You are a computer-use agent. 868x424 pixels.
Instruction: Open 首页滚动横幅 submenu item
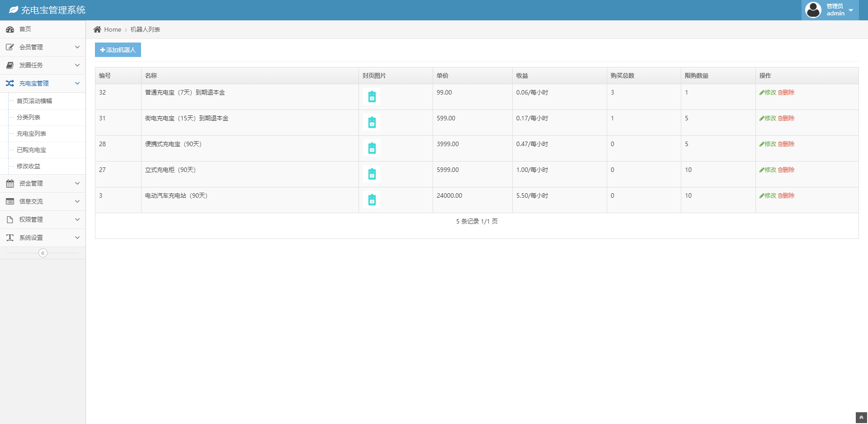coord(34,101)
